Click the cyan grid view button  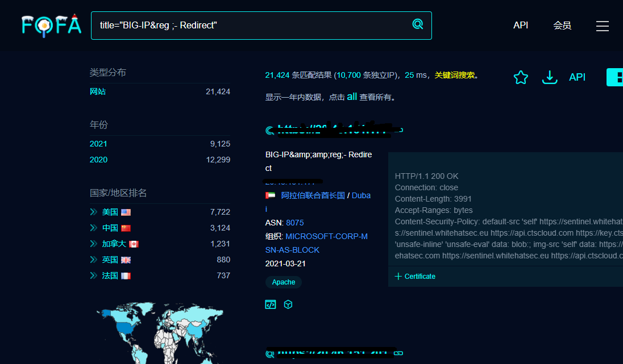click(x=614, y=77)
